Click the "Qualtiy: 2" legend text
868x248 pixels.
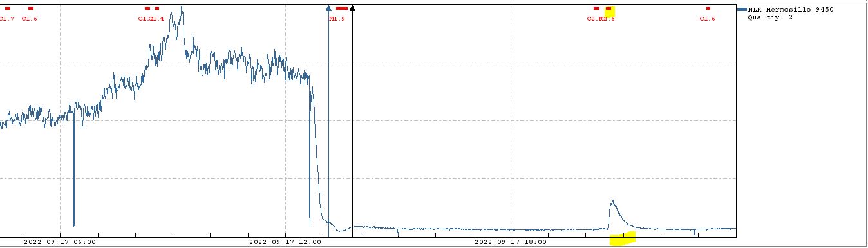pyautogui.click(x=770, y=18)
